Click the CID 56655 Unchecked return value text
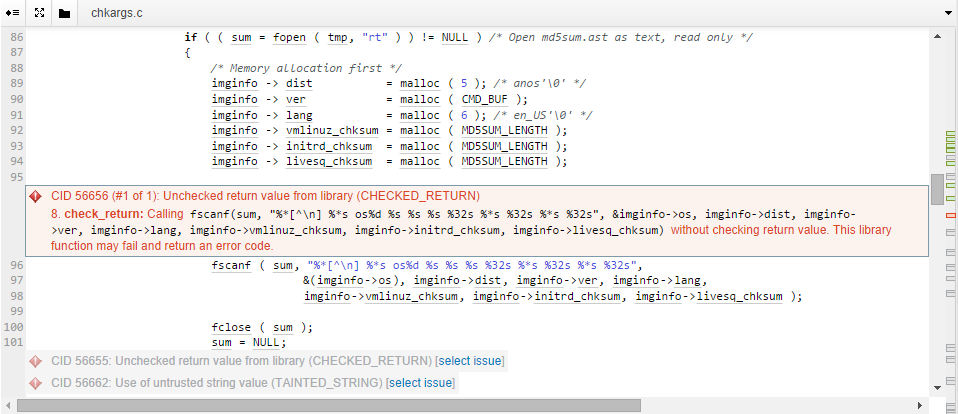Image resolution: width=958 pixels, height=414 pixels. pyautogui.click(x=242, y=361)
